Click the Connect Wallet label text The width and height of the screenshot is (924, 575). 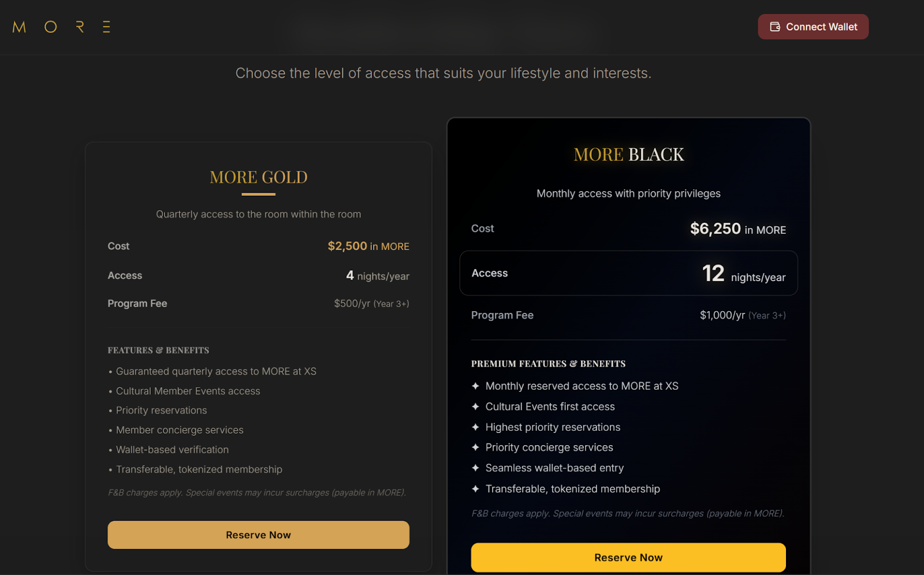point(821,27)
